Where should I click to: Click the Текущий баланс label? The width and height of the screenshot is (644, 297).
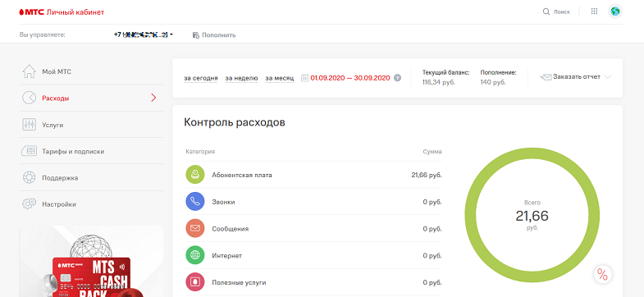click(x=445, y=72)
